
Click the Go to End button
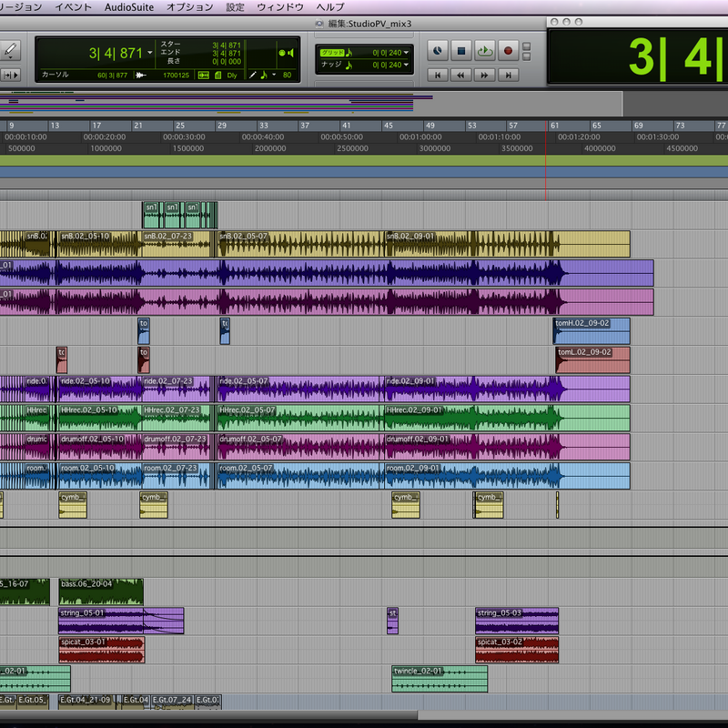point(510,75)
